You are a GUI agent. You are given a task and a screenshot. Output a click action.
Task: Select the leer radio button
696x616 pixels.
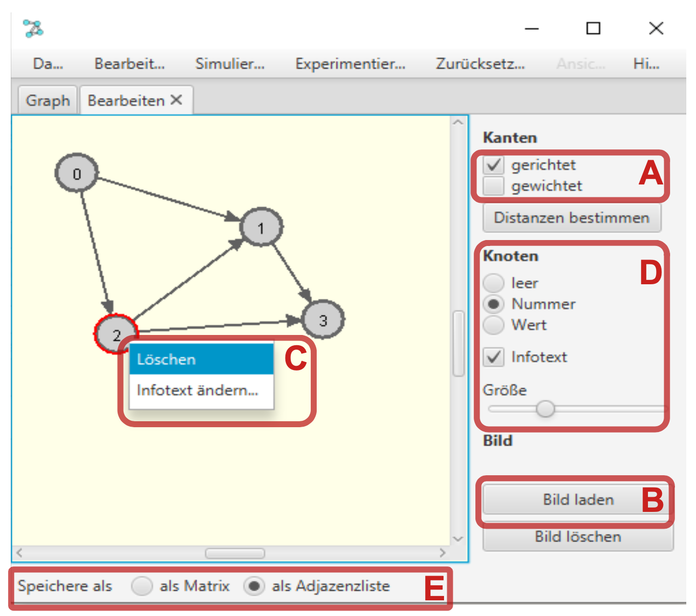493,283
